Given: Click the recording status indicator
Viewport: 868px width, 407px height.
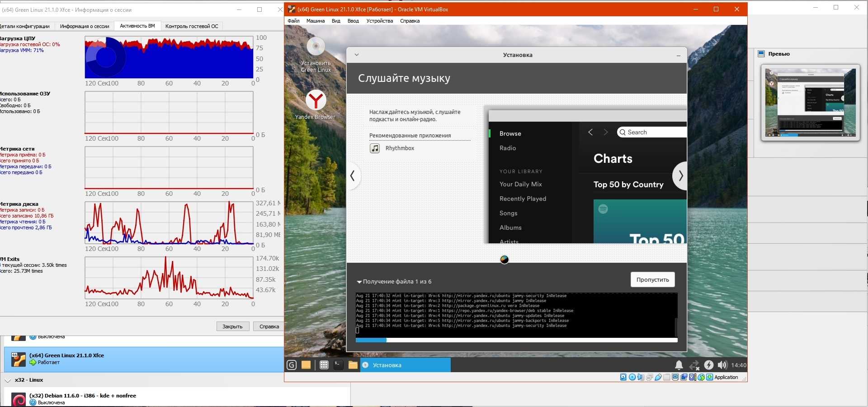Looking at the screenshot, I should pos(684,377).
